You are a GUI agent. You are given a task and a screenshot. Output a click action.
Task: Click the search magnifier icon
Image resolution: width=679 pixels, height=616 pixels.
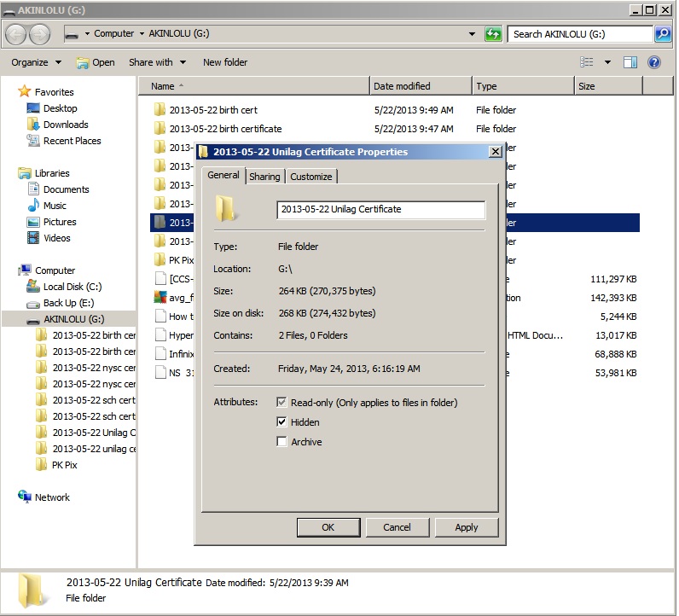663,34
